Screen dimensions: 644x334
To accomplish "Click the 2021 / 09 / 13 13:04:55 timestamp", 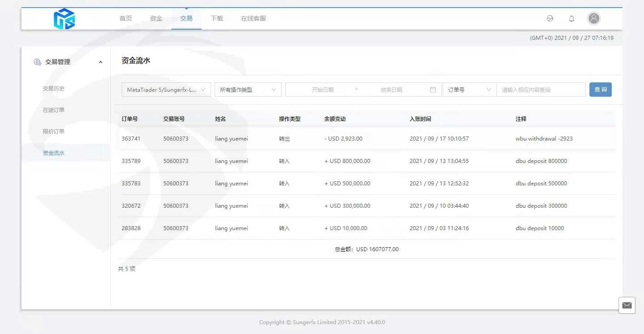I will tap(439, 161).
